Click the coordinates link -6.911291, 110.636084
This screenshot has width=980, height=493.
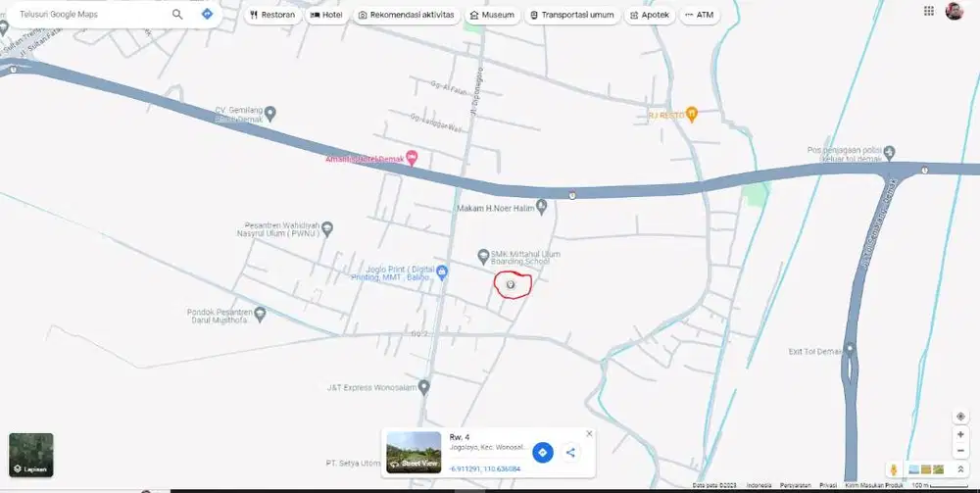[x=485, y=469]
